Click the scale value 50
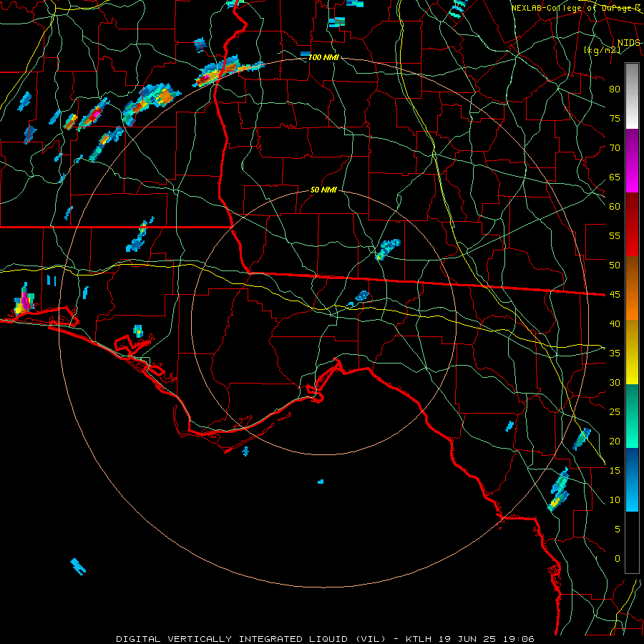 pyautogui.click(x=615, y=265)
